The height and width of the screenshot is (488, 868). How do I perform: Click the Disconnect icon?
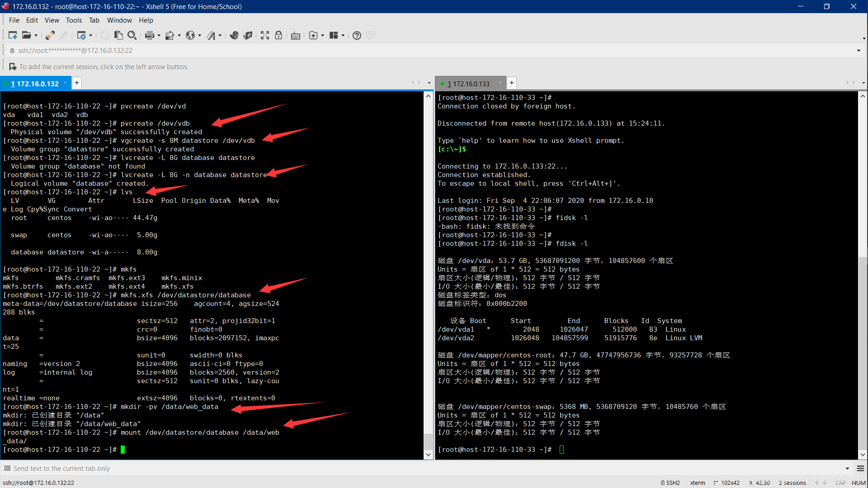(x=64, y=35)
